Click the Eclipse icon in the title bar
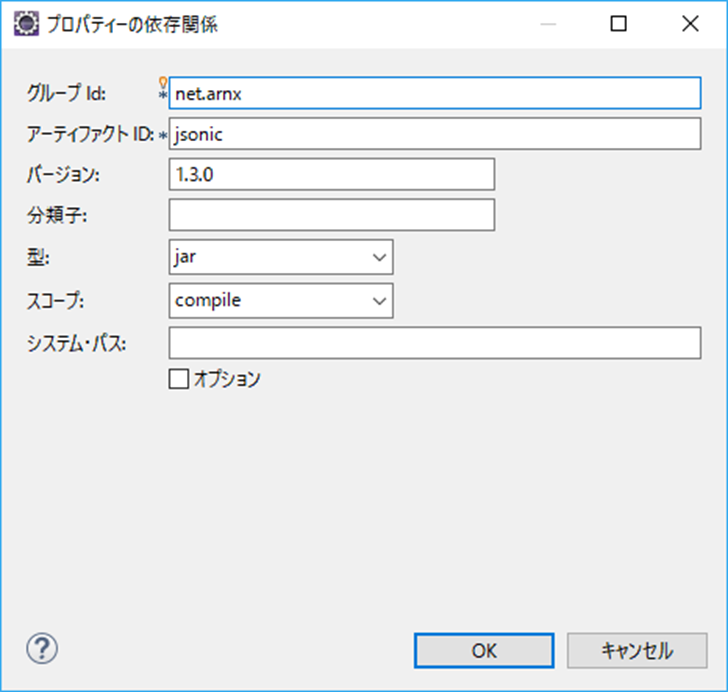The height and width of the screenshot is (692, 728). click(x=26, y=24)
